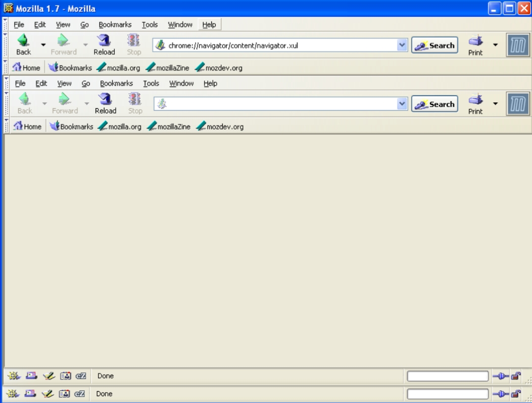Viewport: 532px width, 403px height.
Task: Click security padlock icon in upper status bar
Action: [516, 375]
